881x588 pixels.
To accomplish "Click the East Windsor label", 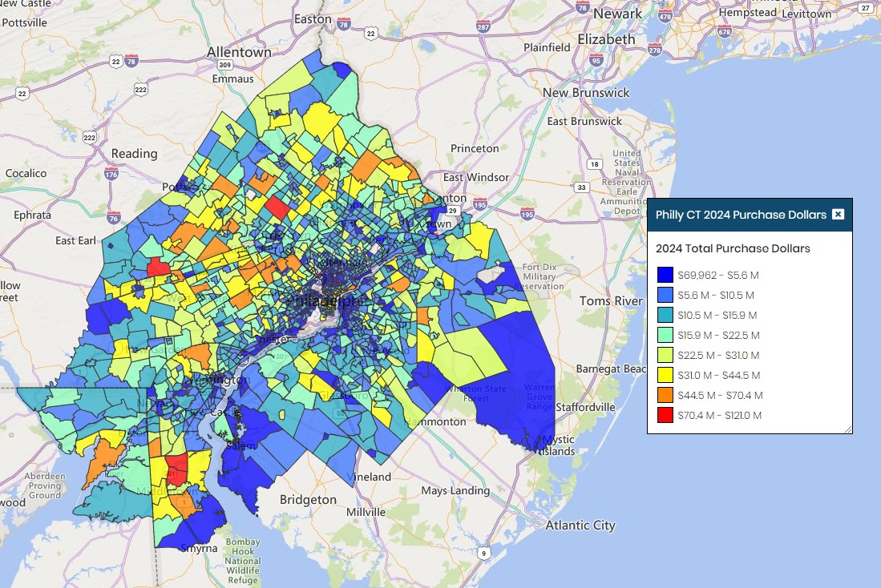I will [x=476, y=178].
